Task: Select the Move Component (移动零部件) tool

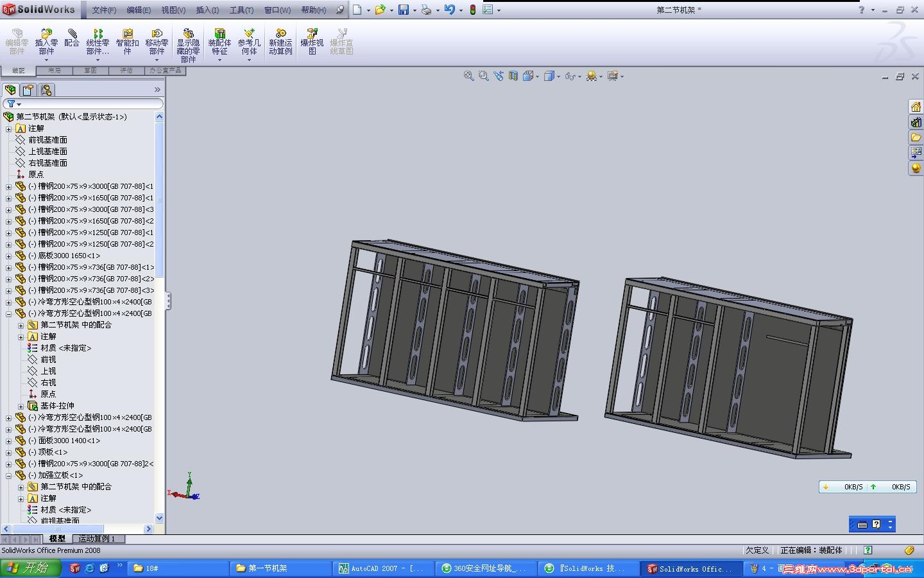Action: click(157, 42)
